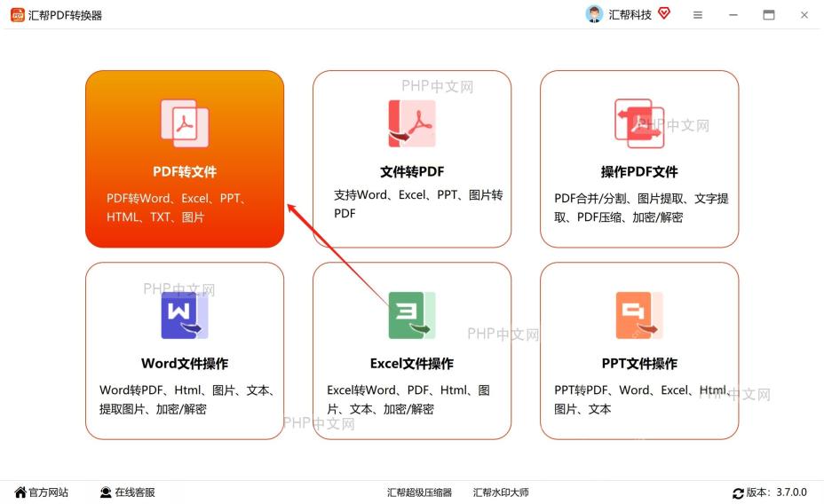
Task: Select the Excel文件操作 title
Action: tap(411, 363)
